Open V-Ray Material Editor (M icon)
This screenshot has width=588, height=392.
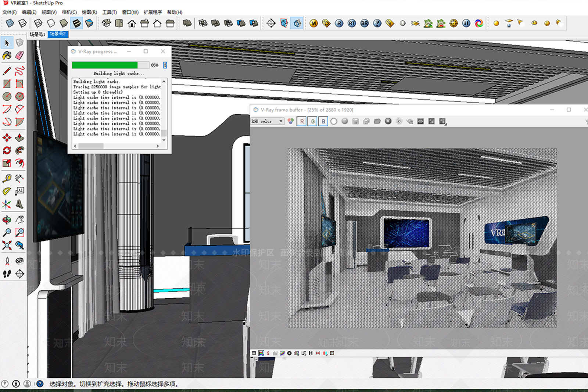(313, 24)
